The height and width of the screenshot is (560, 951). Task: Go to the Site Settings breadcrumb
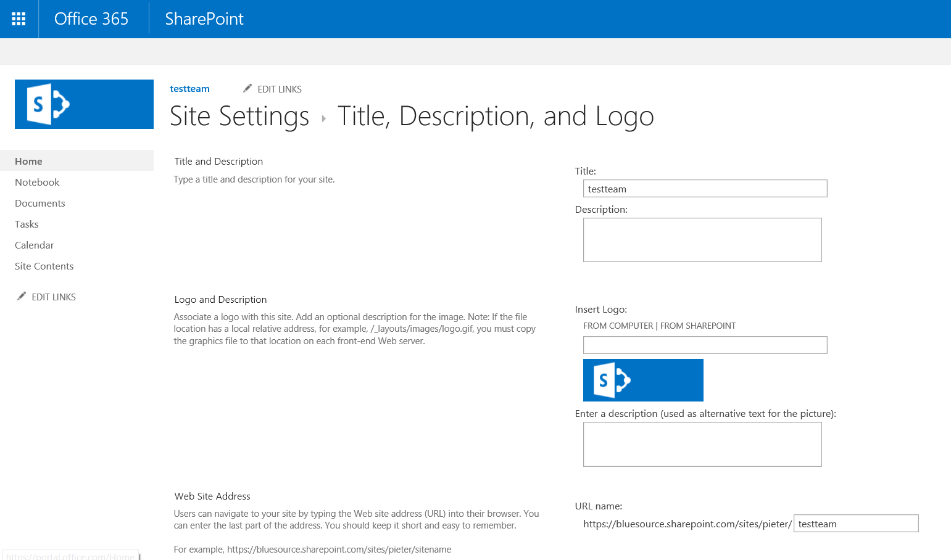click(239, 116)
